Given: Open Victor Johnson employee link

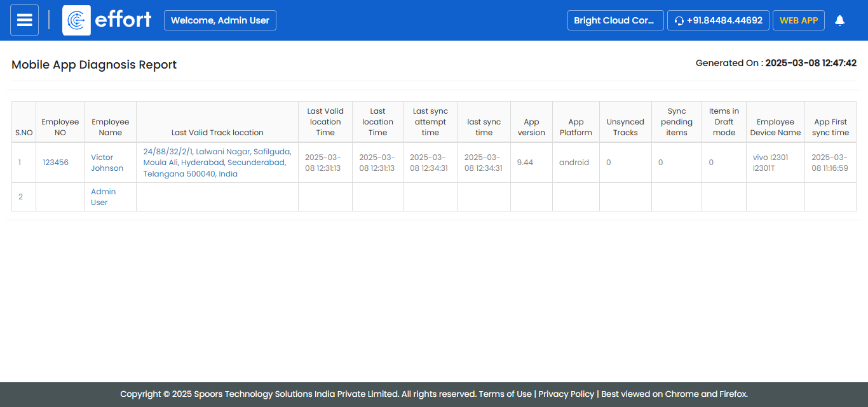Looking at the screenshot, I should click(107, 163).
